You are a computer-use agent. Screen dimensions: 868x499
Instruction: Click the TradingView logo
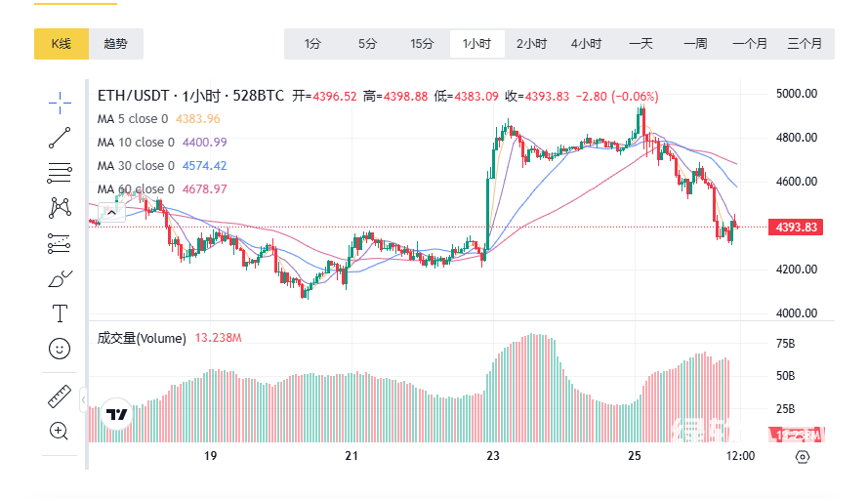117,415
